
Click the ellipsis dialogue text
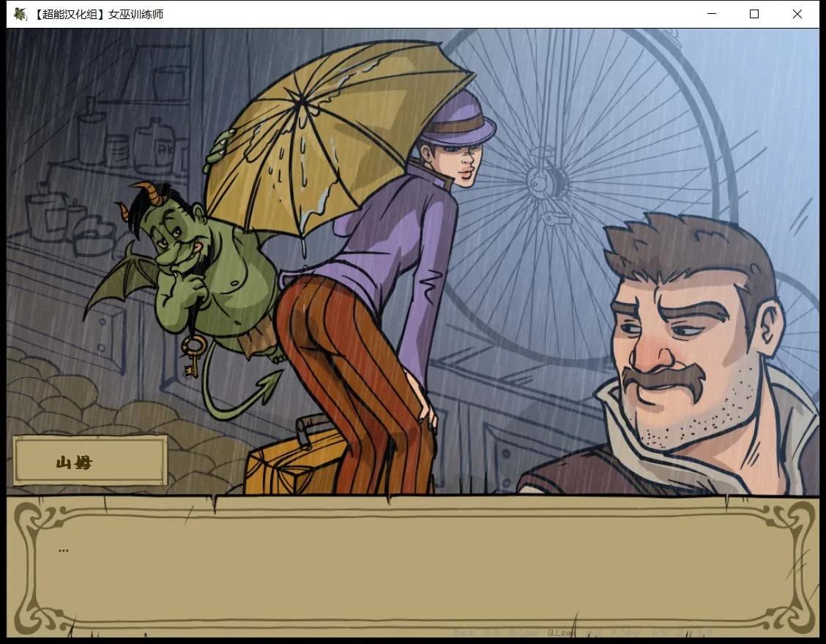(64, 550)
